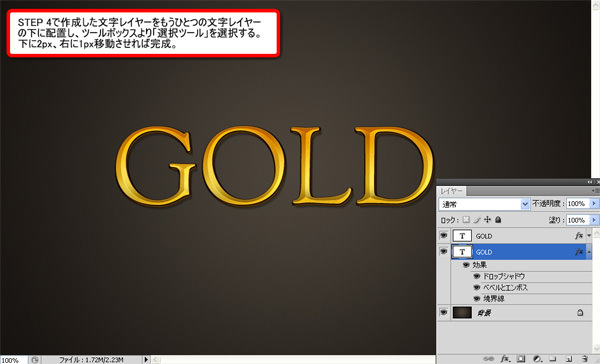
Task: Click the lock transparent pixels icon
Action: tap(466, 220)
